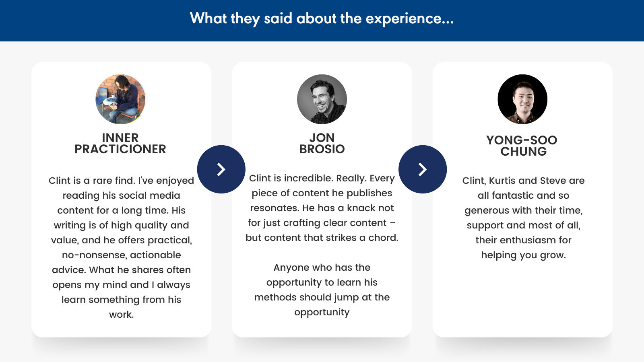Click Yong-Soo Chung's profile photo
This screenshot has width=644, height=362.
point(522,99)
